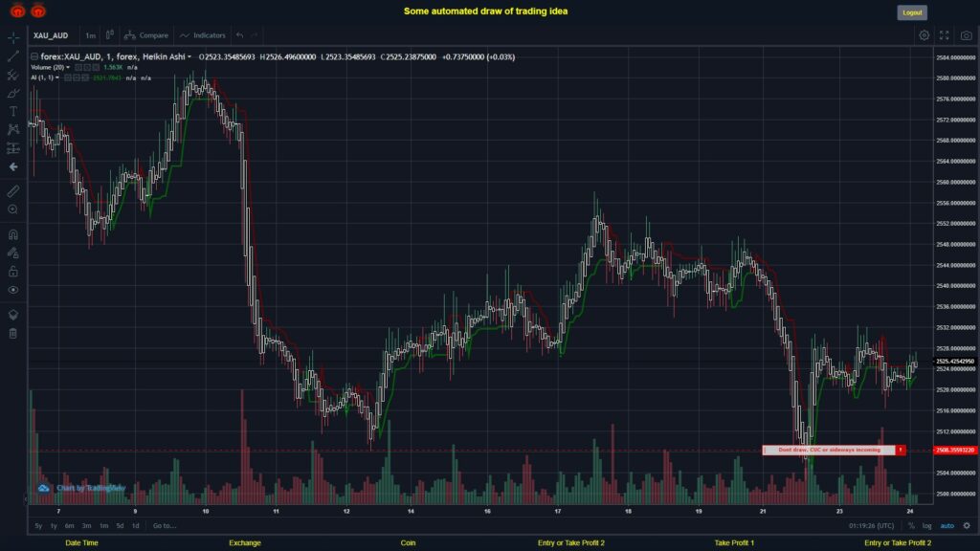980x551 pixels.
Task: Click the undo arrow in top toolbar
Action: pos(240,35)
